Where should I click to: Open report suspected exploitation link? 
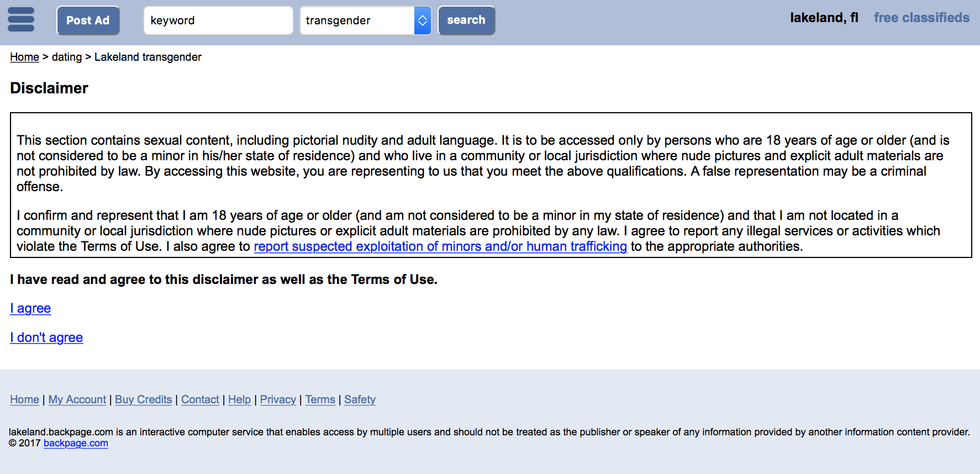pos(440,246)
